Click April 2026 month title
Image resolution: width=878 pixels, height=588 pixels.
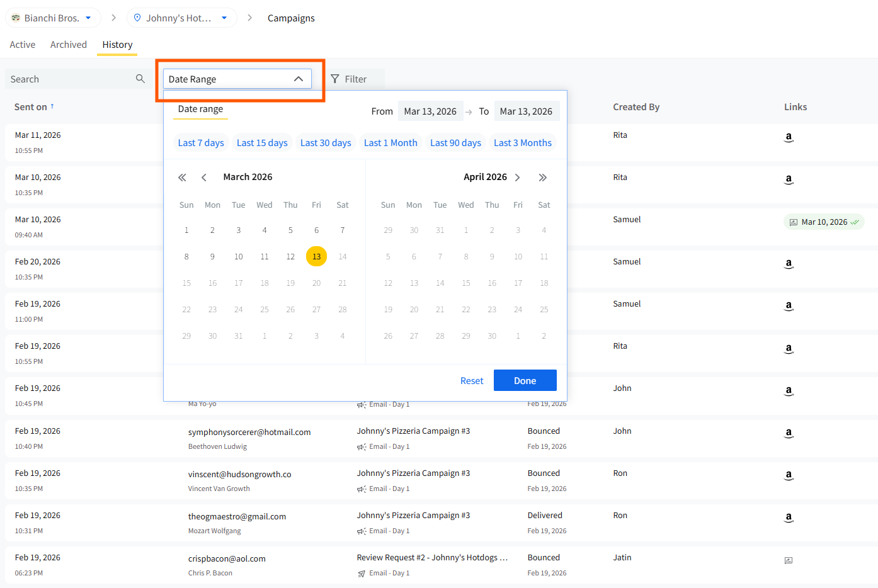[x=485, y=177]
